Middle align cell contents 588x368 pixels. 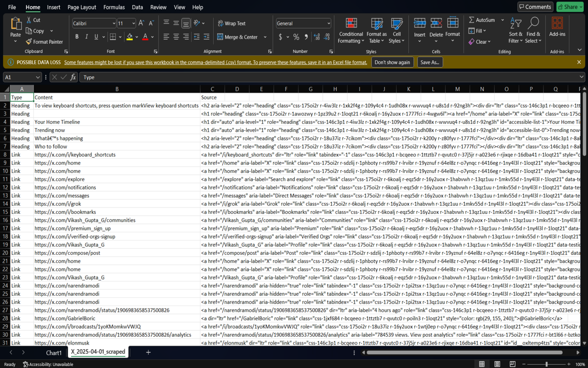tap(176, 23)
